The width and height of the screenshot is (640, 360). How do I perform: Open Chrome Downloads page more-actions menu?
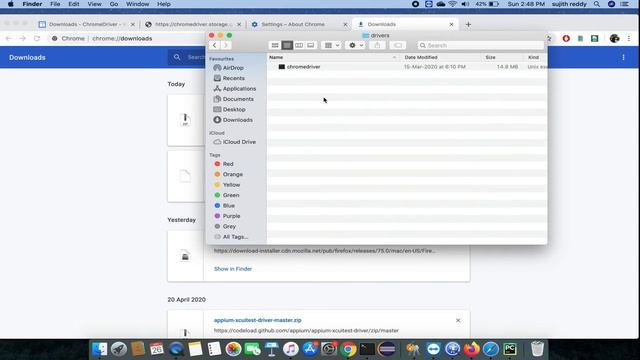pos(623,58)
